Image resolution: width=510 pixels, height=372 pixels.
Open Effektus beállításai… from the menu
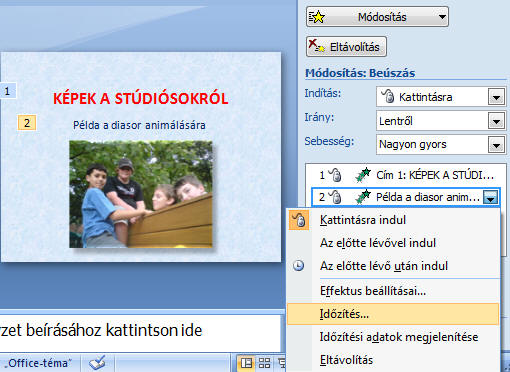click(x=393, y=291)
